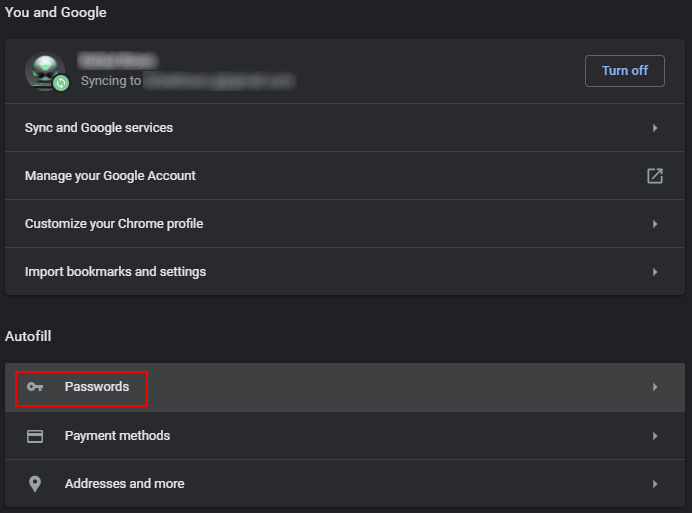Expand the Addresses and more arrow
692x513 pixels.
tap(655, 484)
